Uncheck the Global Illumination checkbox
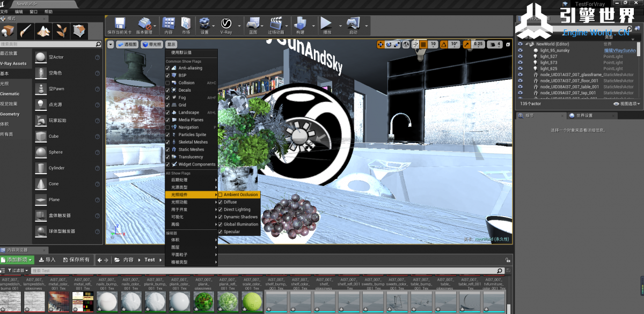The width and height of the screenshot is (644, 314). pyautogui.click(x=221, y=225)
